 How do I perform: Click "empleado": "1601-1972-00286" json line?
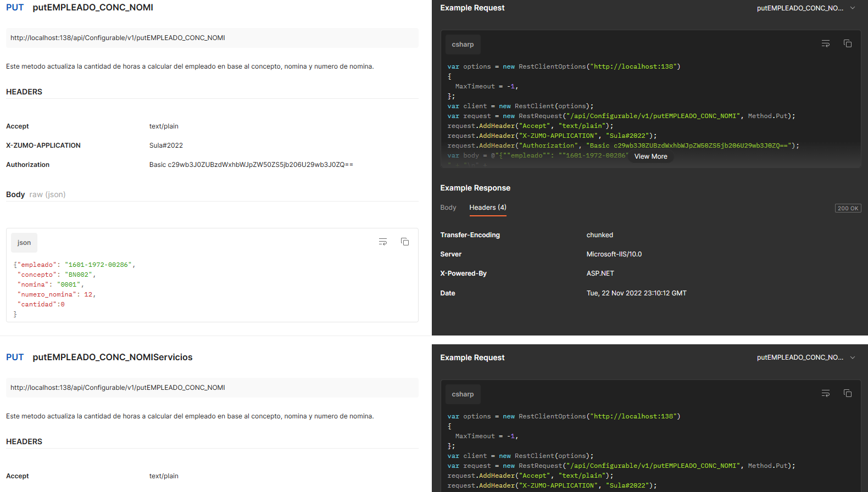tap(75, 265)
